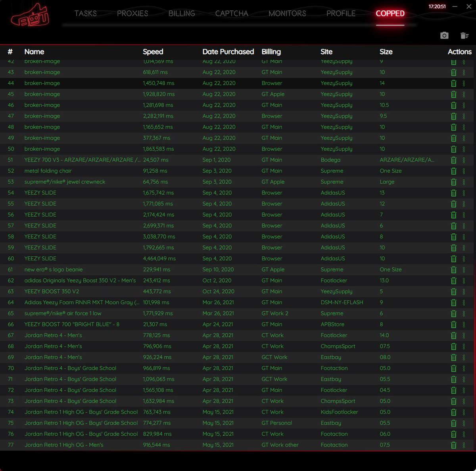Delete row 64 Yeezy Foam RNNR entry
The image size is (476, 471).
(454, 302)
